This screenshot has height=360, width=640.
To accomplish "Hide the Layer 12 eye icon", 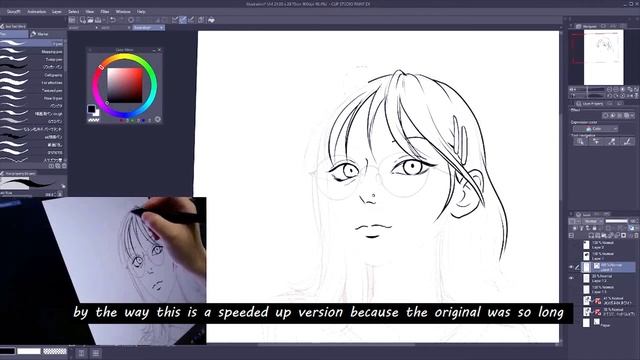I will coord(571,278).
